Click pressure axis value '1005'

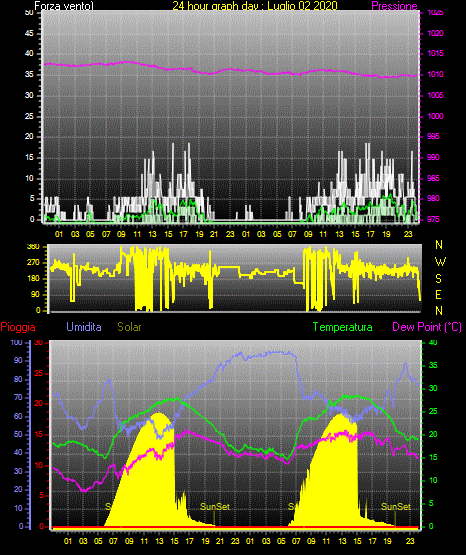pos(435,95)
